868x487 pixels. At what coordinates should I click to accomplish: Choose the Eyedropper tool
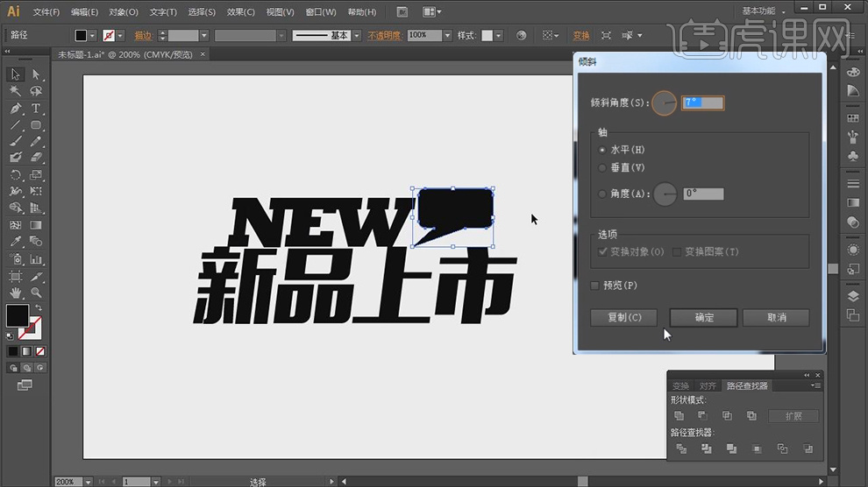click(16, 242)
